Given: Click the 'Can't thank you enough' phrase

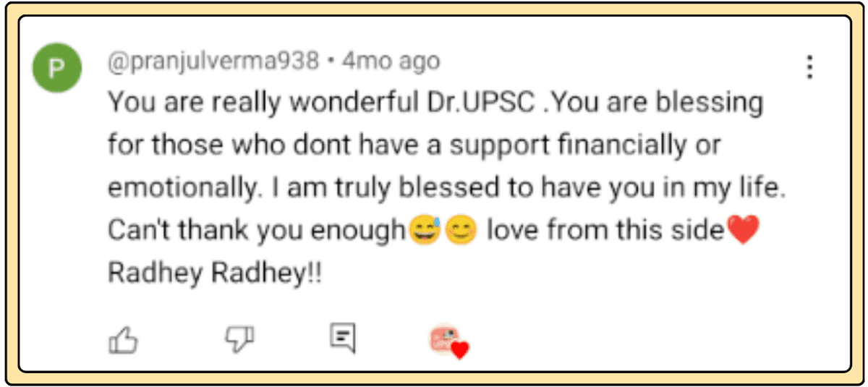Looking at the screenshot, I should (258, 231).
